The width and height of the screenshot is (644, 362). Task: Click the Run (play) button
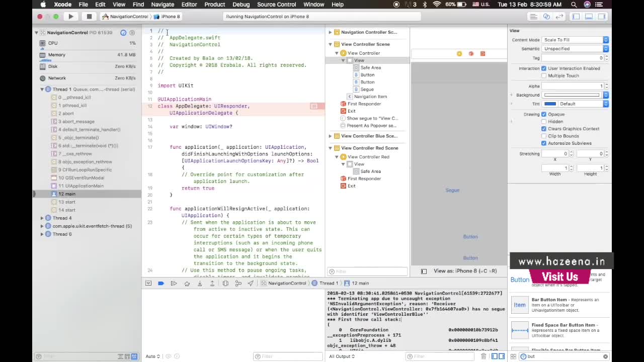(x=71, y=17)
